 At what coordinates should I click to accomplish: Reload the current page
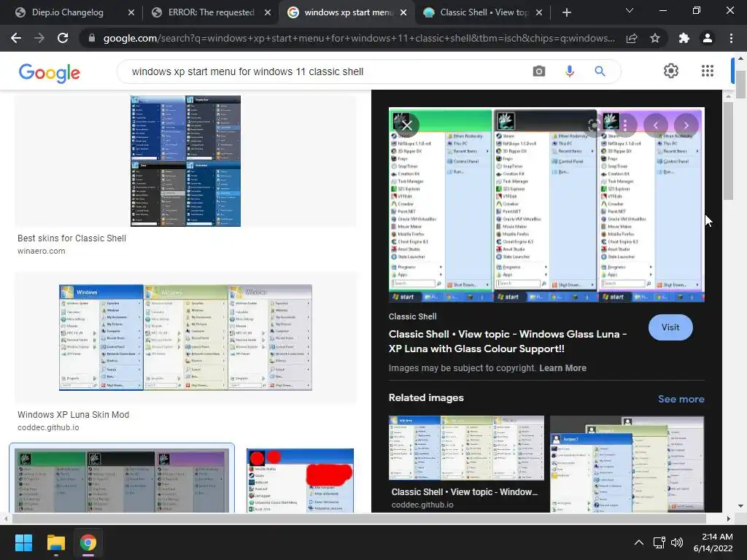coord(63,38)
